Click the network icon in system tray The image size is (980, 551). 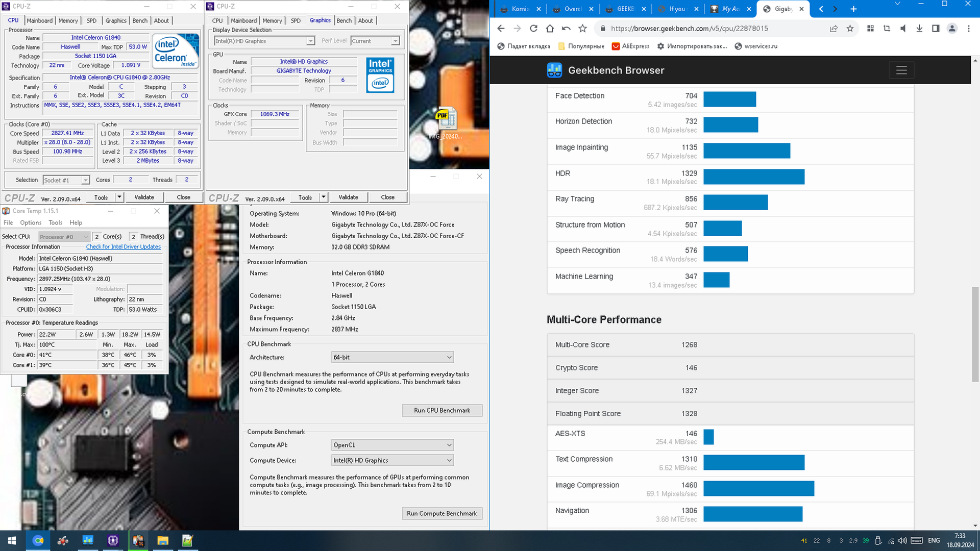coord(891,541)
